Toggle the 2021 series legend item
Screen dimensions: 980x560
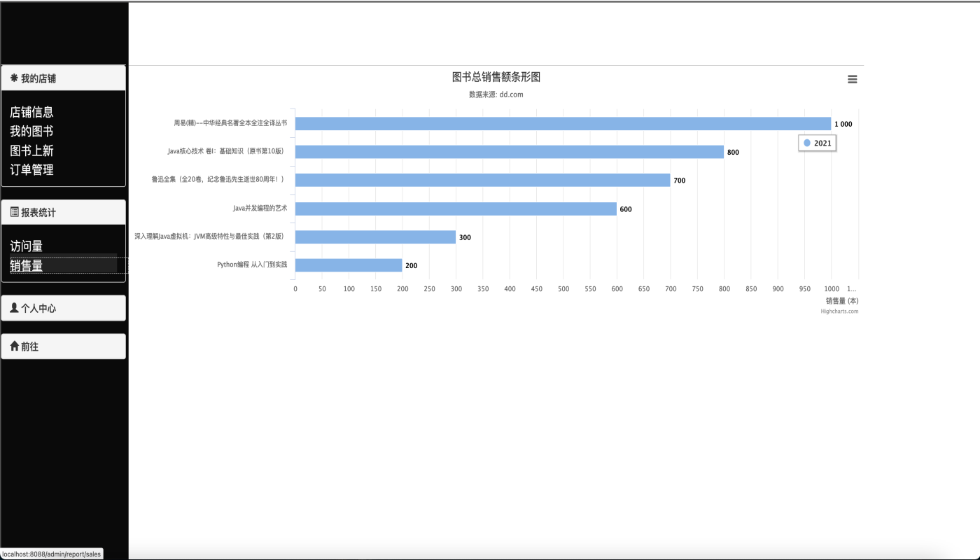pyautogui.click(x=817, y=143)
